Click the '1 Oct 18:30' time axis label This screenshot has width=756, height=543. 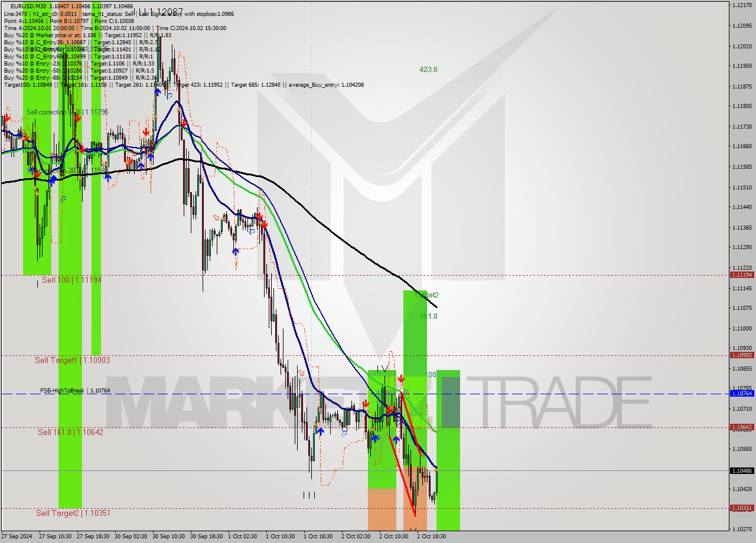click(318, 537)
